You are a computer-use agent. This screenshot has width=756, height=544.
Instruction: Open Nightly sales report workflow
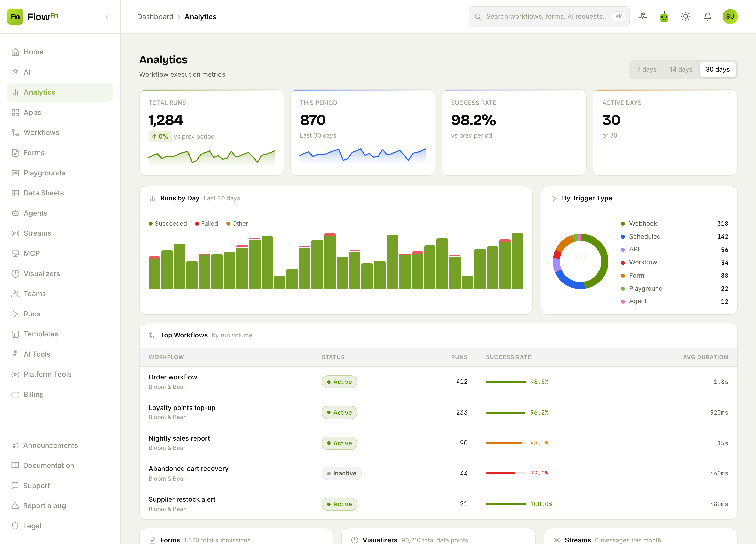(438, 443)
